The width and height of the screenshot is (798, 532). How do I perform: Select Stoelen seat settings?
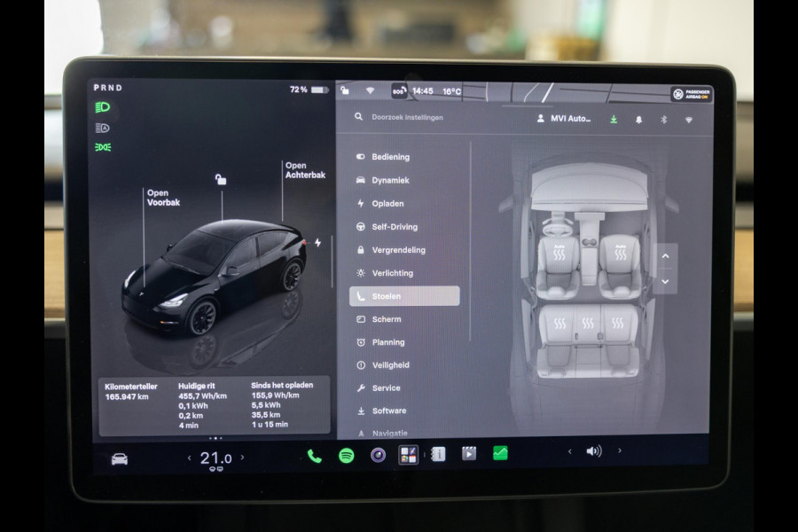(404, 296)
